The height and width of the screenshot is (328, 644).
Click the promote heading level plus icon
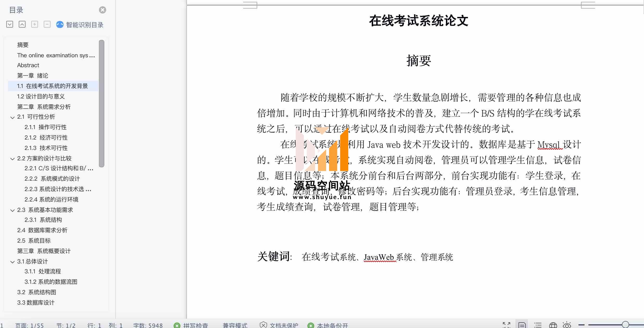(35, 24)
